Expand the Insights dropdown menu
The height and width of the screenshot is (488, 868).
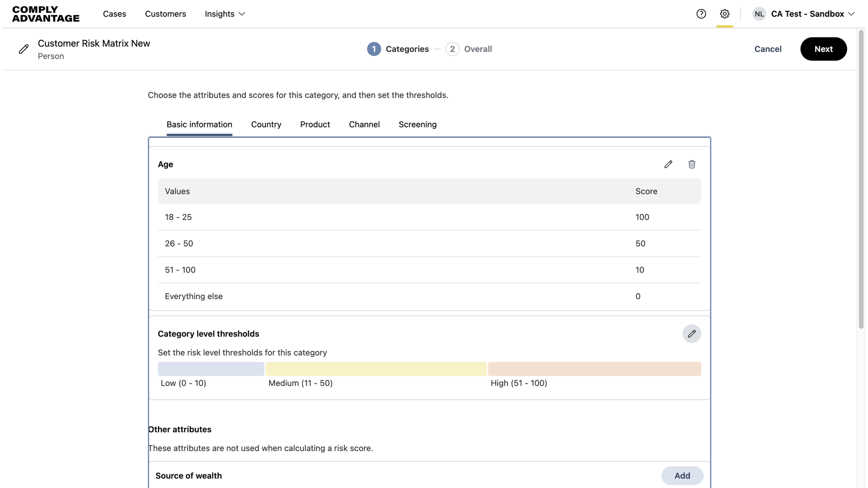tap(225, 14)
